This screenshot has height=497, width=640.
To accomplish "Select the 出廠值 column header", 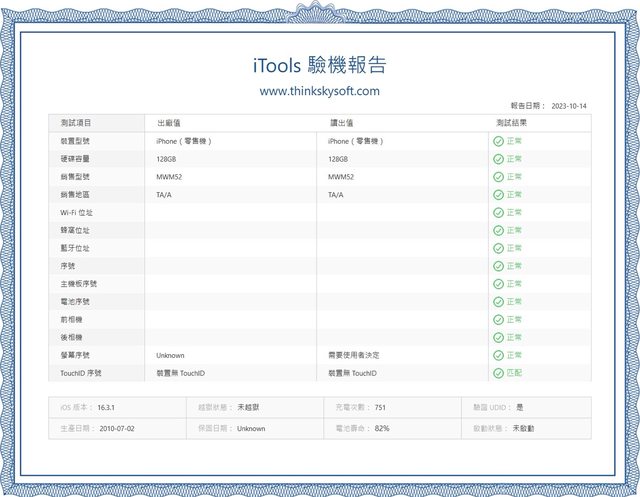I will pos(169,123).
